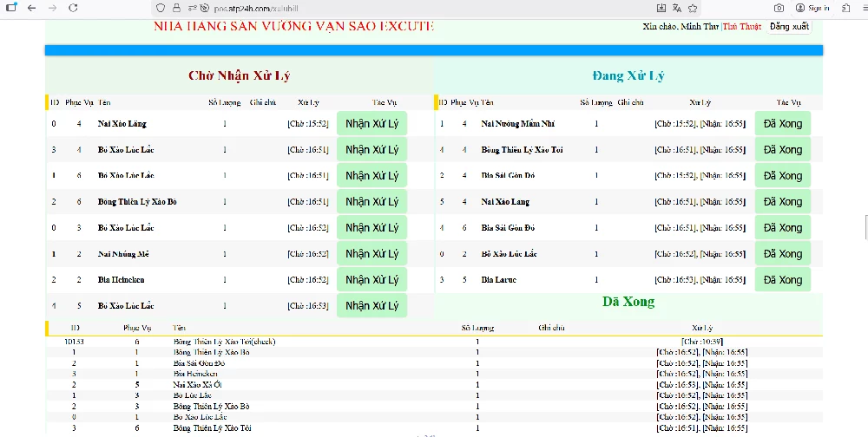Nhận Xử Lý for Bông Thiên Lý Xào Bò
This screenshot has height=437, width=868.
point(372,201)
